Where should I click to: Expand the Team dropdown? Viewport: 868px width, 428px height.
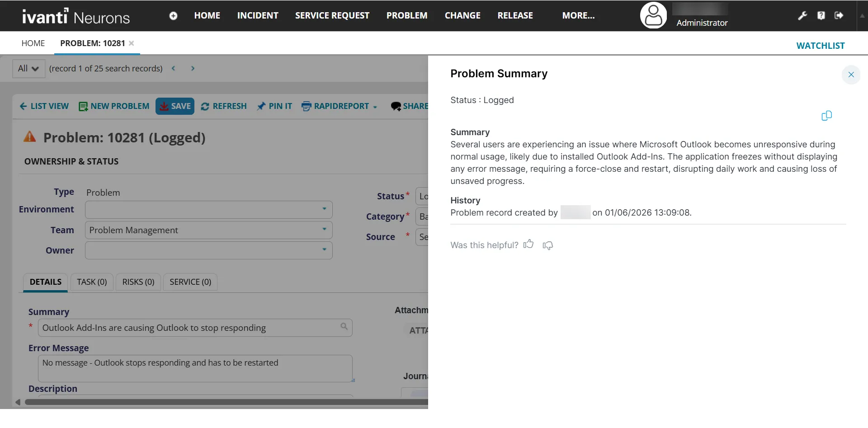[324, 229]
